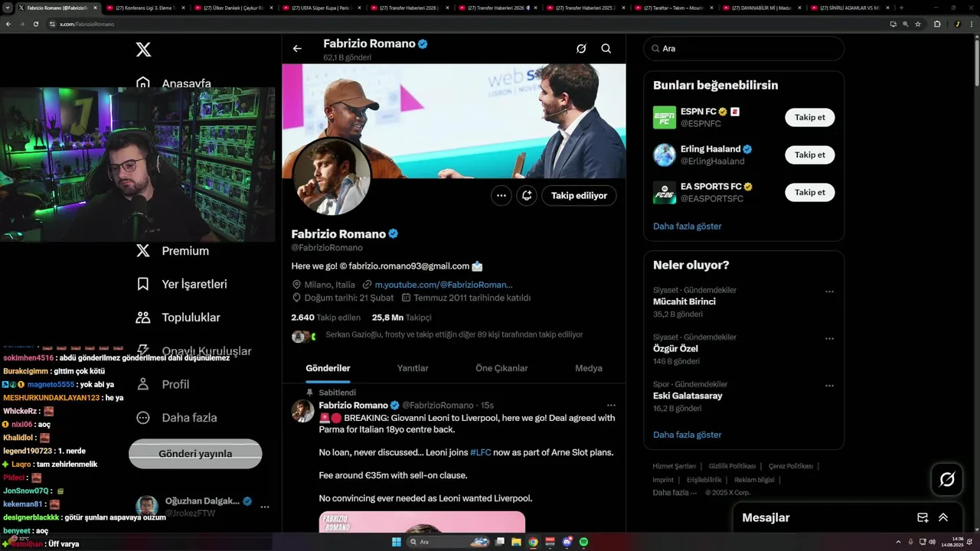This screenshot has width=980, height=551.
Task: Open Yer İşaretleri bookmarks in sidebar
Action: [181, 284]
